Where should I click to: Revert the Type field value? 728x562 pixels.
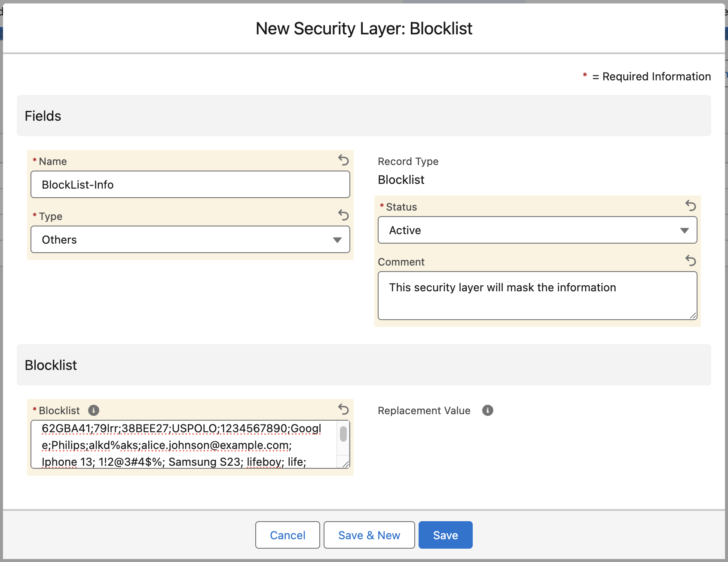[343, 215]
